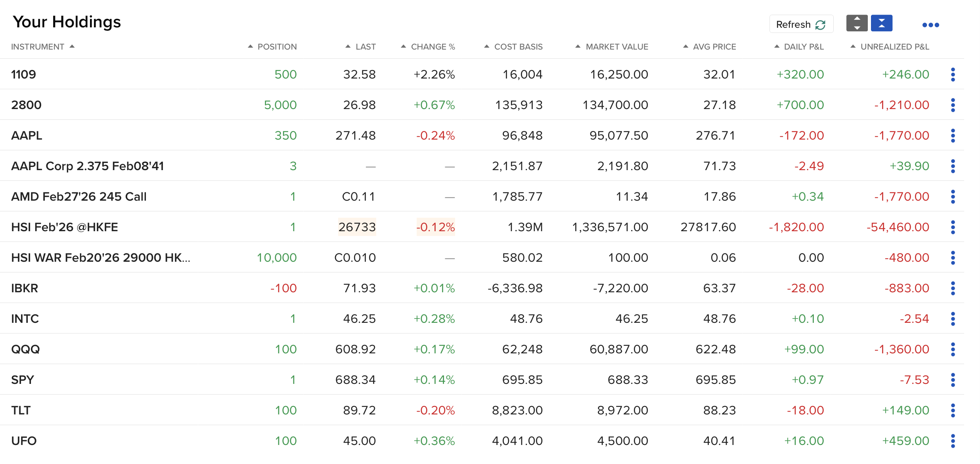This screenshot has width=980, height=464.
Task: Click the collapse rows height icon
Action: click(882, 23)
